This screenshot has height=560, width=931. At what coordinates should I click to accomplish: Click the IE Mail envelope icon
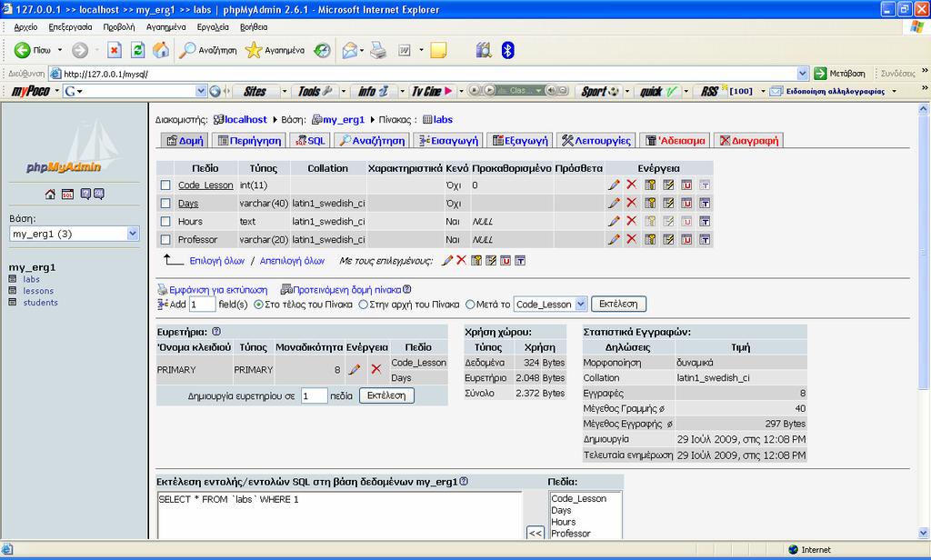coord(350,51)
